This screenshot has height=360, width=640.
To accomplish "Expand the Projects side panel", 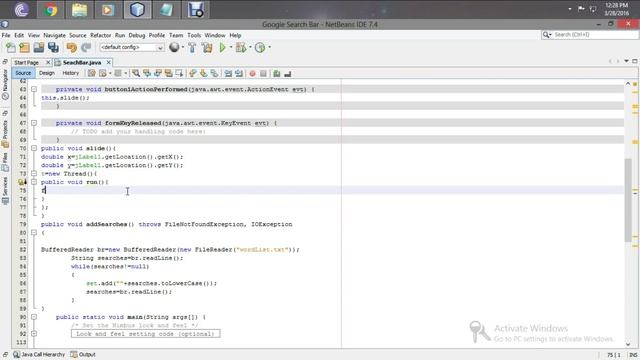I will coord(5,134).
